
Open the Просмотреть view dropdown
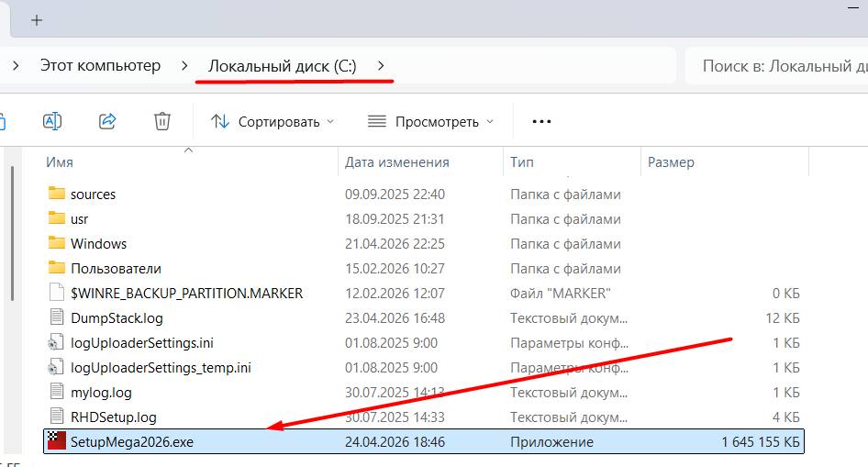[430, 121]
